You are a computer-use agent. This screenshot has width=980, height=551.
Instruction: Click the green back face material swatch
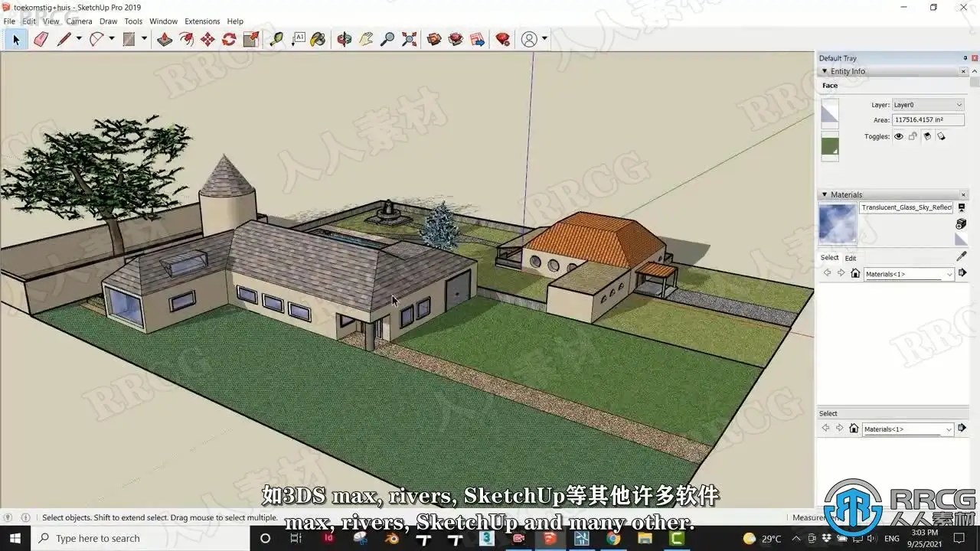[x=830, y=146]
